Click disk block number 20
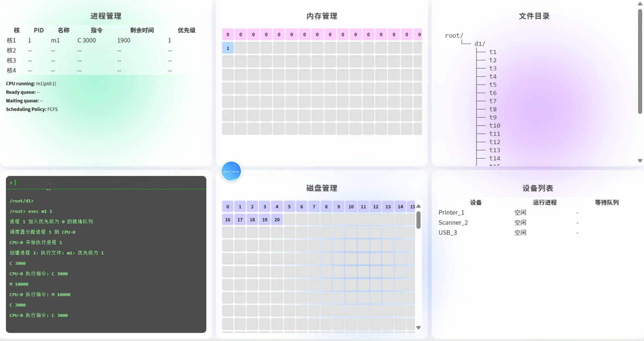 [277, 220]
